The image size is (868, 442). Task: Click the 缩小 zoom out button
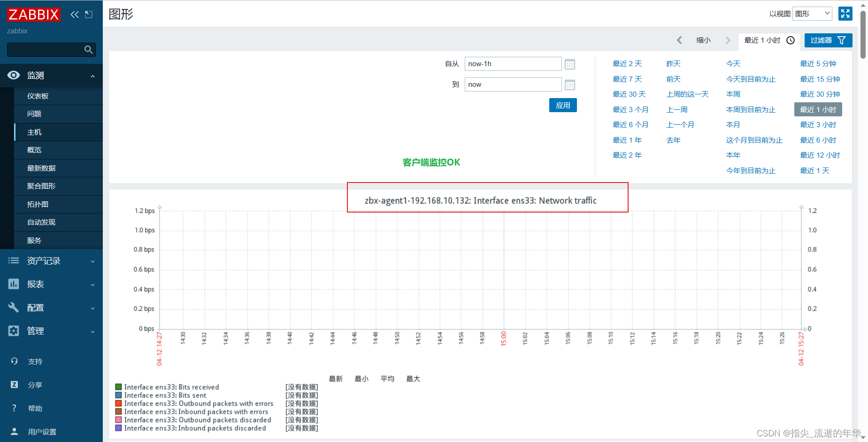[703, 40]
